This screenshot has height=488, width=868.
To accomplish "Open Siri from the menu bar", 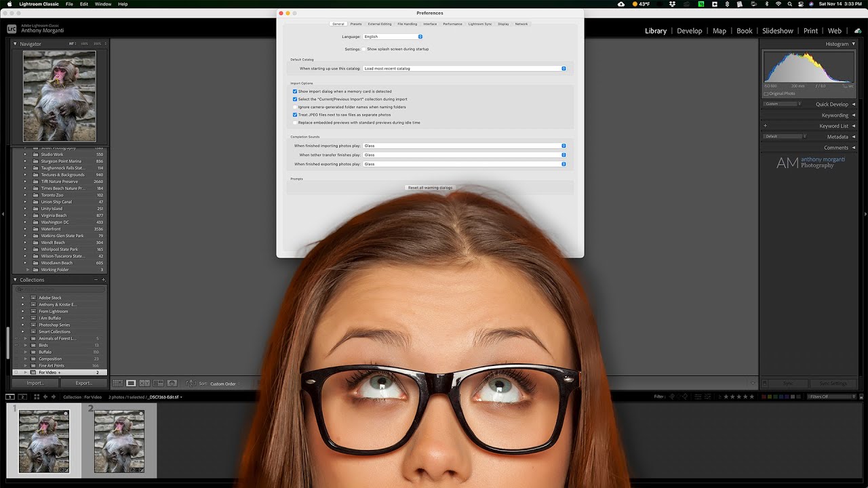I will click(812, 4).
